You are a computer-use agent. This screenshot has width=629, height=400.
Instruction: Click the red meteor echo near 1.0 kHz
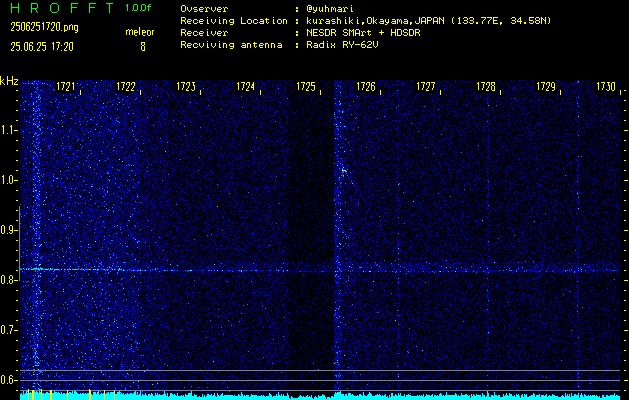click(344, 171)
